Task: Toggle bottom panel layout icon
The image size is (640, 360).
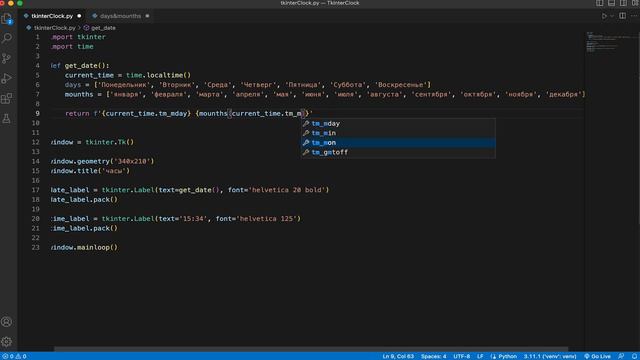Action: tap(611, 3)
